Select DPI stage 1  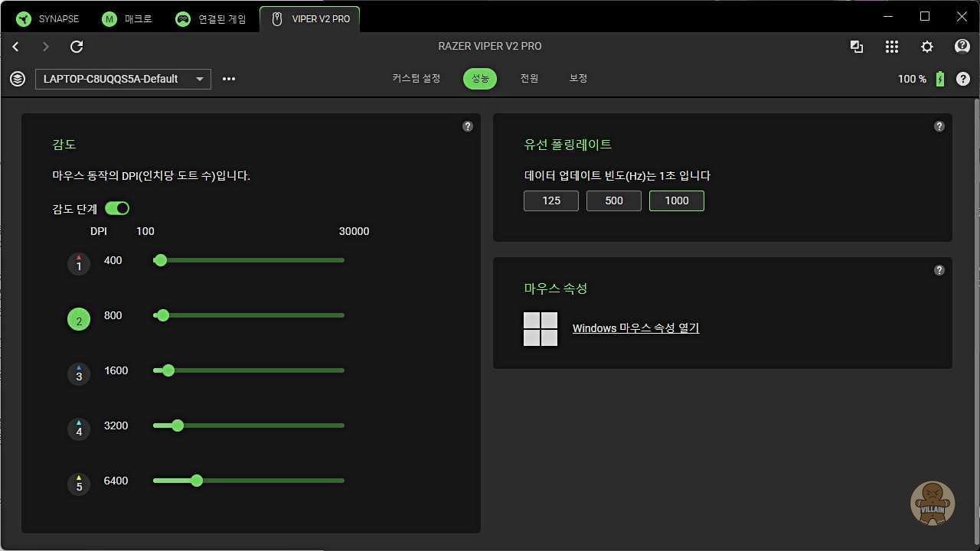79,263
